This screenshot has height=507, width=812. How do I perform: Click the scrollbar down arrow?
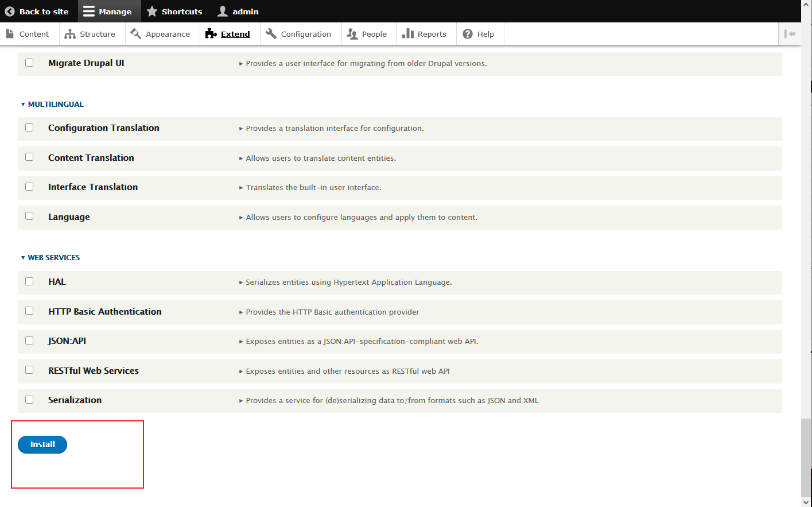pos(806,502)
